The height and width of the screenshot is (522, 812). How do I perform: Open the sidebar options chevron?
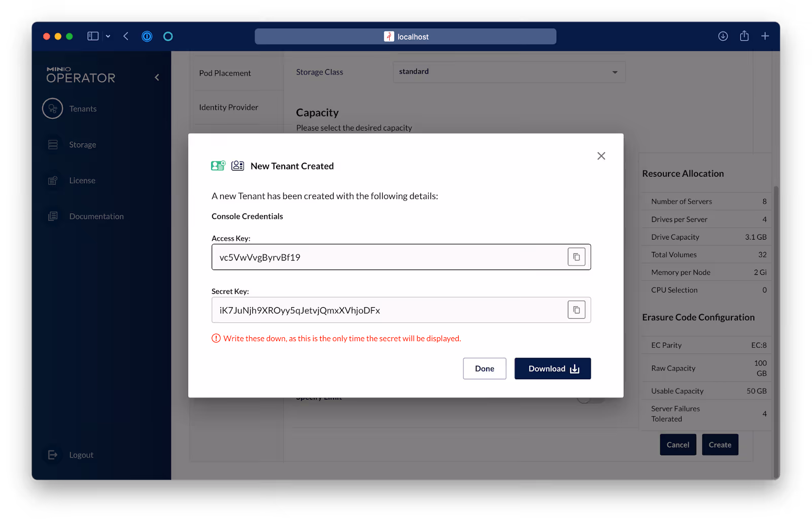coord(108,36)
